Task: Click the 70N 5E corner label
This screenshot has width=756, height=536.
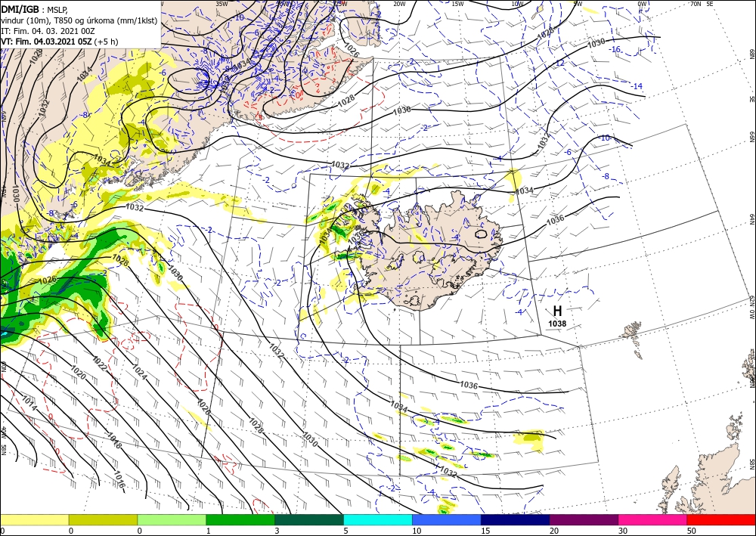Action: point(702,3)
